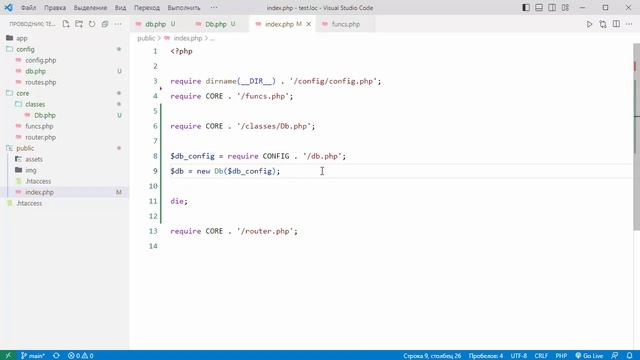Toggle the bottom panel layout icon

(x=539, y=7)
